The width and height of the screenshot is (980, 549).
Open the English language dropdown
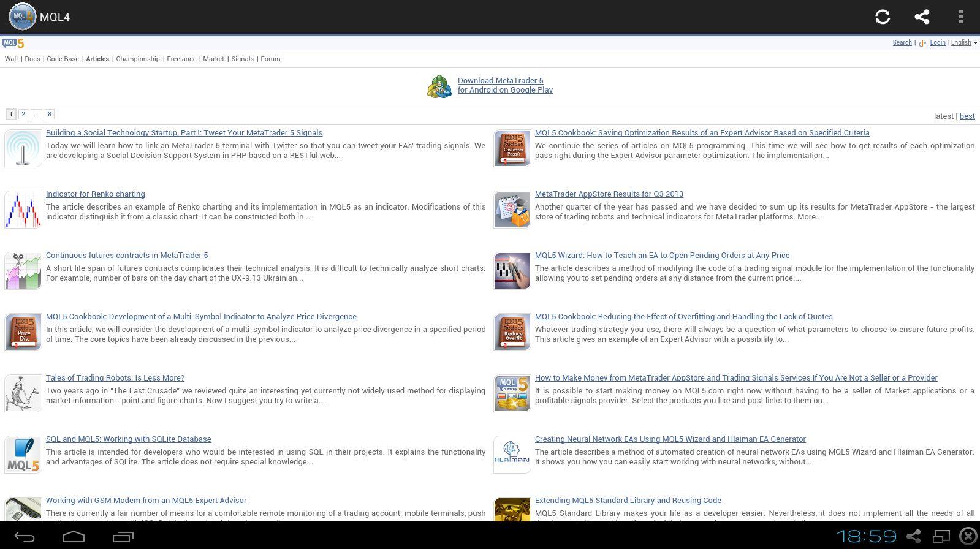coord(964,42)
